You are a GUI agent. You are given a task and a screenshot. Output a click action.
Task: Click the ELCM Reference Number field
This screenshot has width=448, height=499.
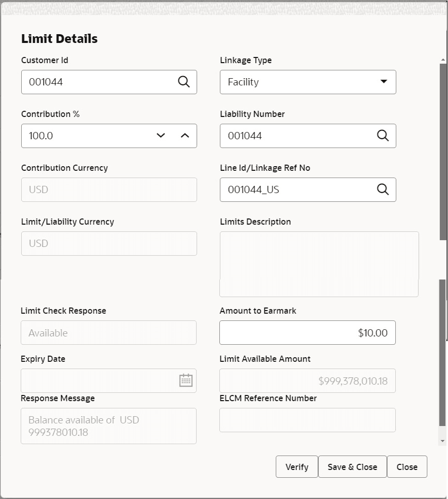pos(307,420)
